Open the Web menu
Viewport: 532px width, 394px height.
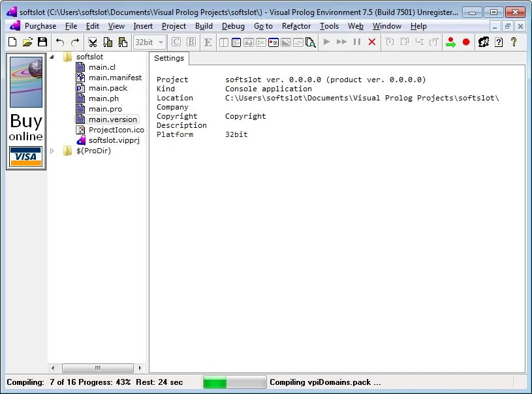click(356, 26)
